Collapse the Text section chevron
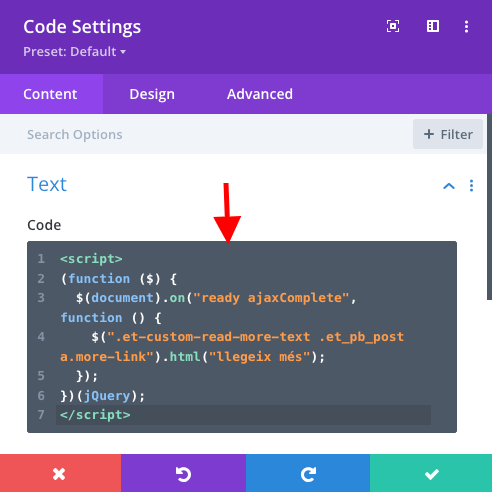The width and height of the screenshot is (492, 492). 449,186
